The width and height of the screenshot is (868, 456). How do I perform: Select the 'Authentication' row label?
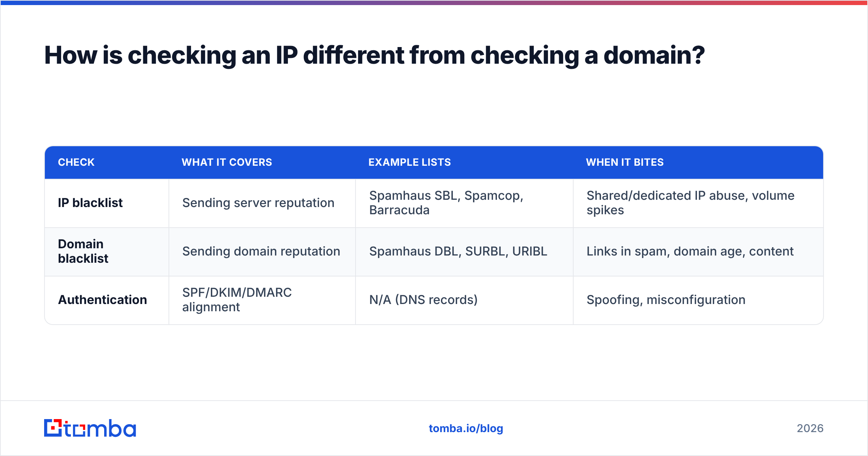point(102,300)
